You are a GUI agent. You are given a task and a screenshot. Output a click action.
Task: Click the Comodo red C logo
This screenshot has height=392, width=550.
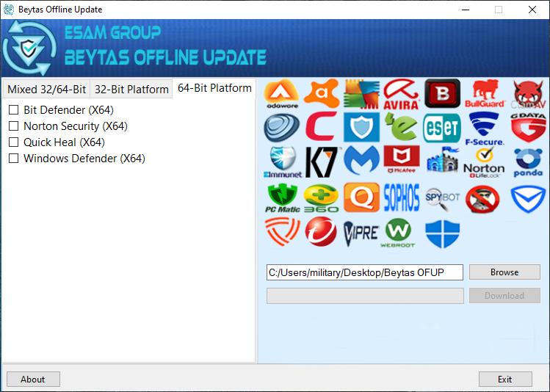(322, 126)
